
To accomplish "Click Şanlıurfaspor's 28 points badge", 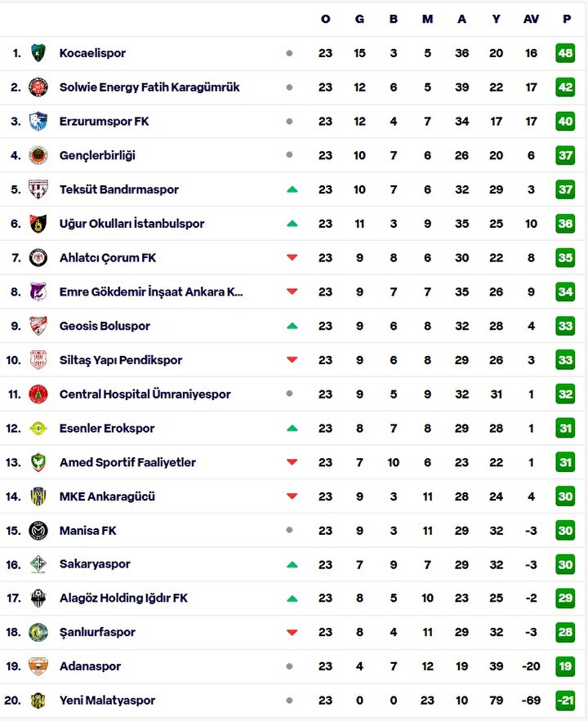I will [x=565, y=632].
